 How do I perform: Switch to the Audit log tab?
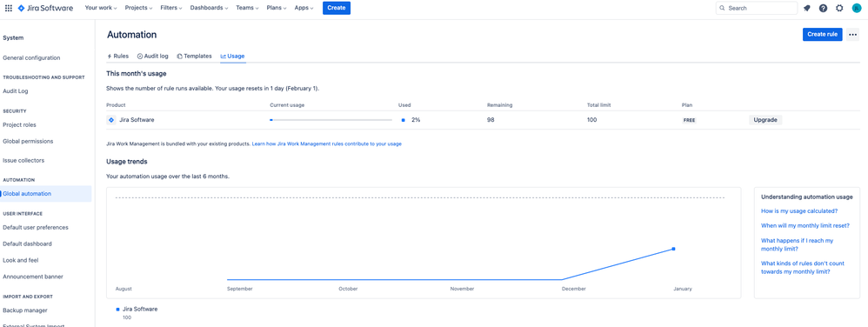point(153,56)
